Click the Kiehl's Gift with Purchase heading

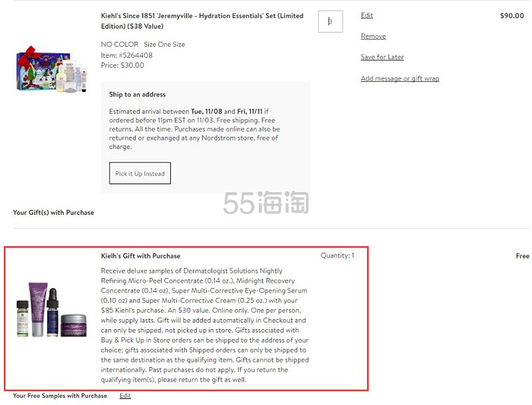click(140, 256)
